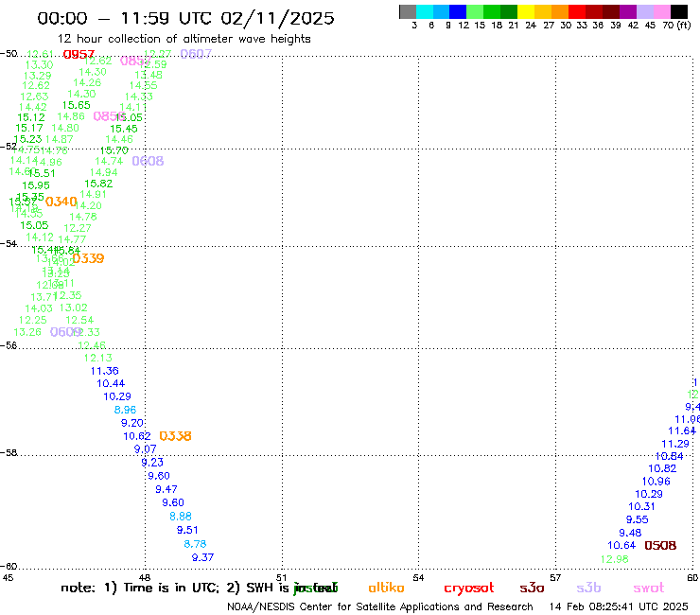The image size is (700, 615).
Task: Select the pink "0856" swot time label
Action: pos(109,116)
